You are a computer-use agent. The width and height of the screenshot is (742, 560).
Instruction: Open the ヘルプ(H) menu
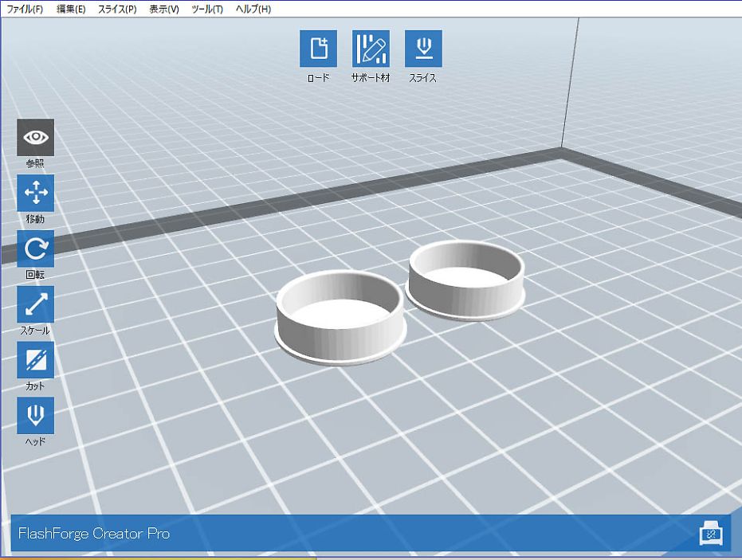coord(253,9)
